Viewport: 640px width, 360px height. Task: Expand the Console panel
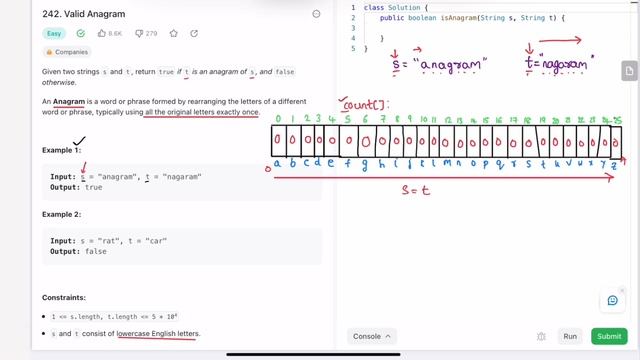tap(371, 336)
